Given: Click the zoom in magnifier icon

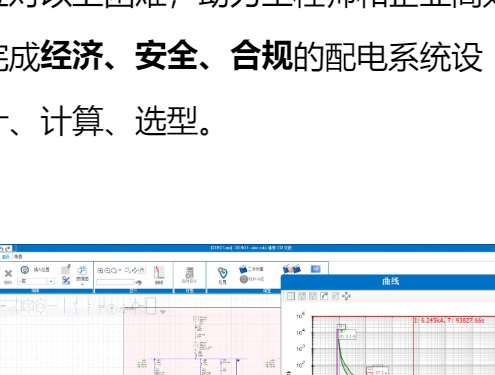Looking at the screenshot, I should (x=100, y=270).
